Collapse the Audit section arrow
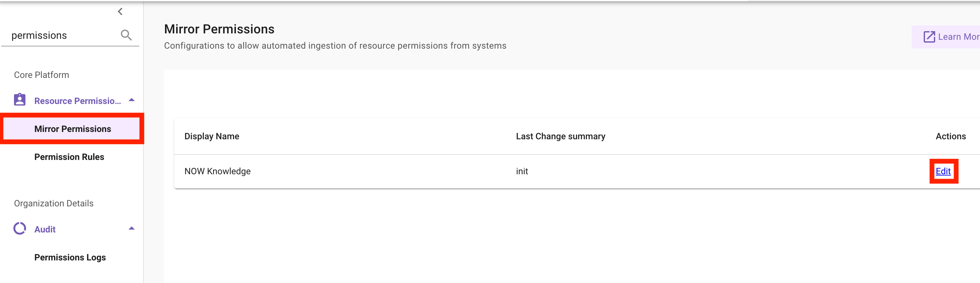The height and width of the screenshot is (283, 980). 132,228
